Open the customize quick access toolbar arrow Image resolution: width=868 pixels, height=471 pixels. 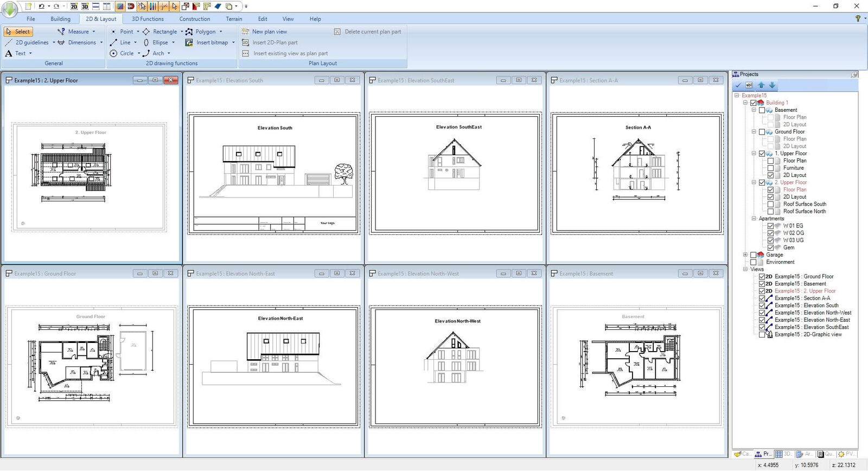point(246,7)
